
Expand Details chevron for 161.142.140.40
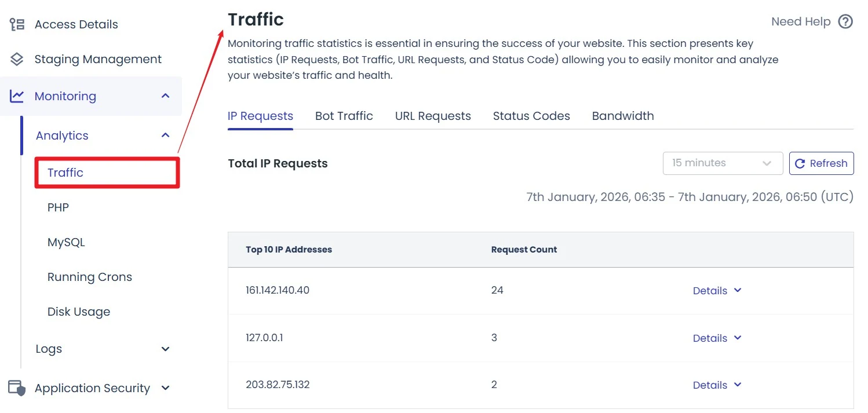pos(738,290)
